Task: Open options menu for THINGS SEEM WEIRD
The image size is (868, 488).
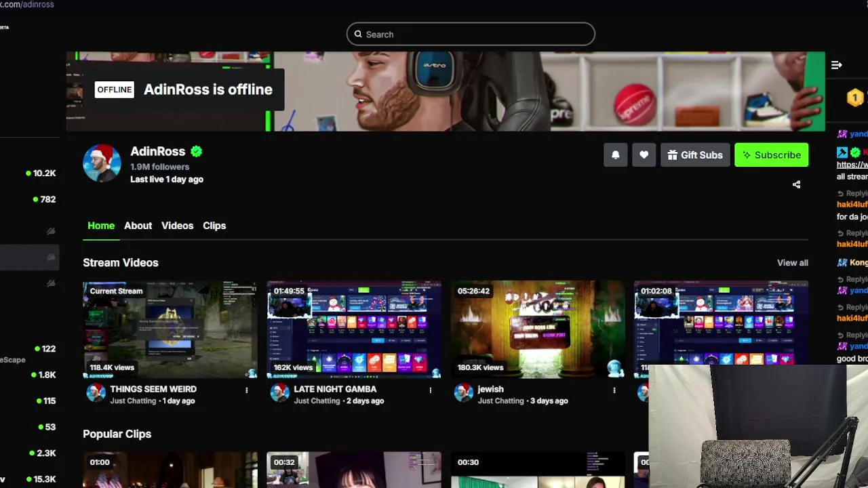Action: pos(247,390)
